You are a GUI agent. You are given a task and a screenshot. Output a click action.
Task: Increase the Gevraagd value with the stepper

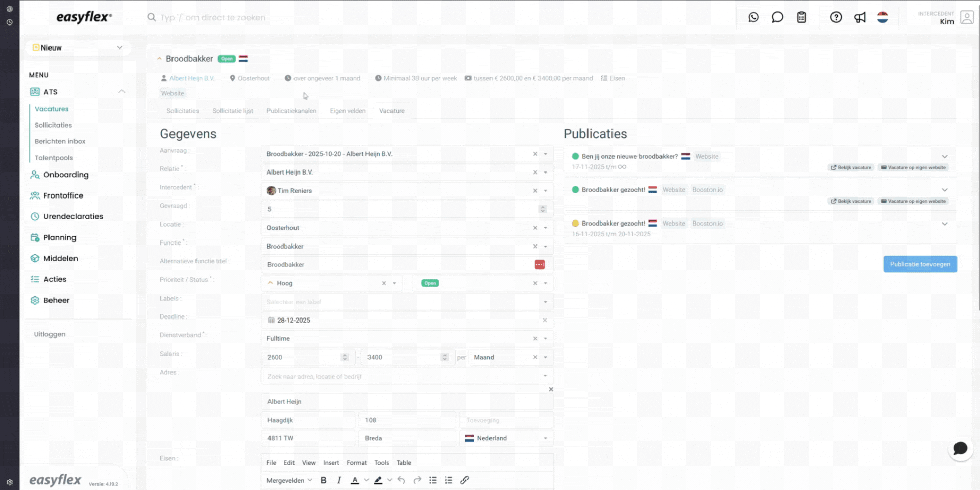coord(542,207)
